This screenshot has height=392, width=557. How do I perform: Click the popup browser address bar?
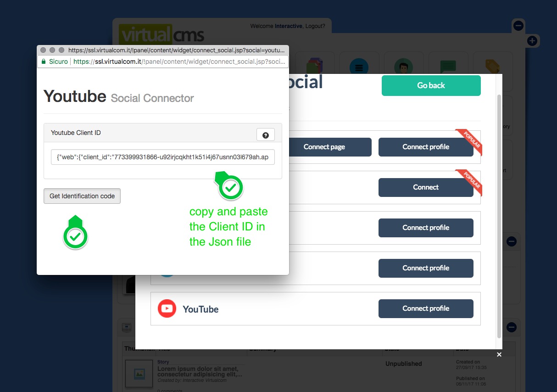179,62
